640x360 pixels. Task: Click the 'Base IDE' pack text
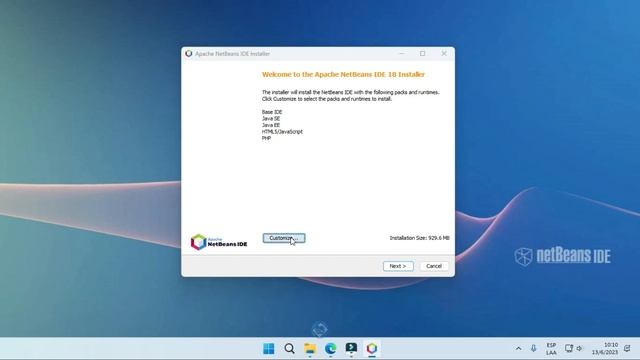click(272, 112)
